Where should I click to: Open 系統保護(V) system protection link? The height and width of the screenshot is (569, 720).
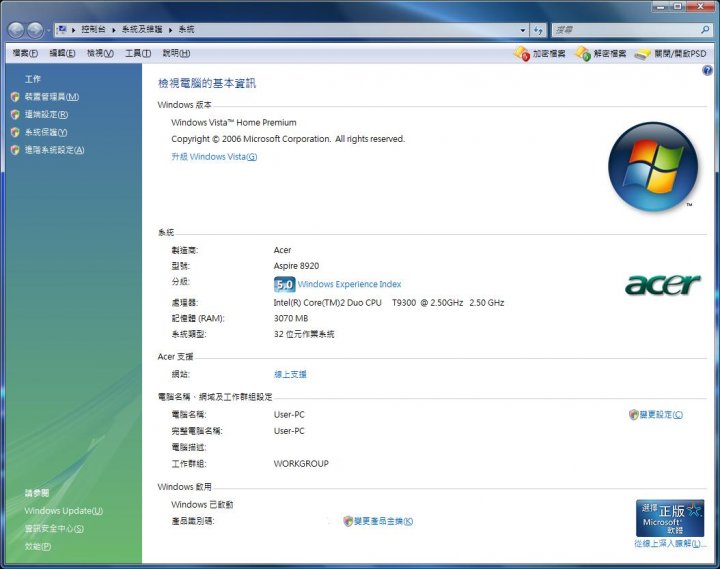tap(45, 132)
